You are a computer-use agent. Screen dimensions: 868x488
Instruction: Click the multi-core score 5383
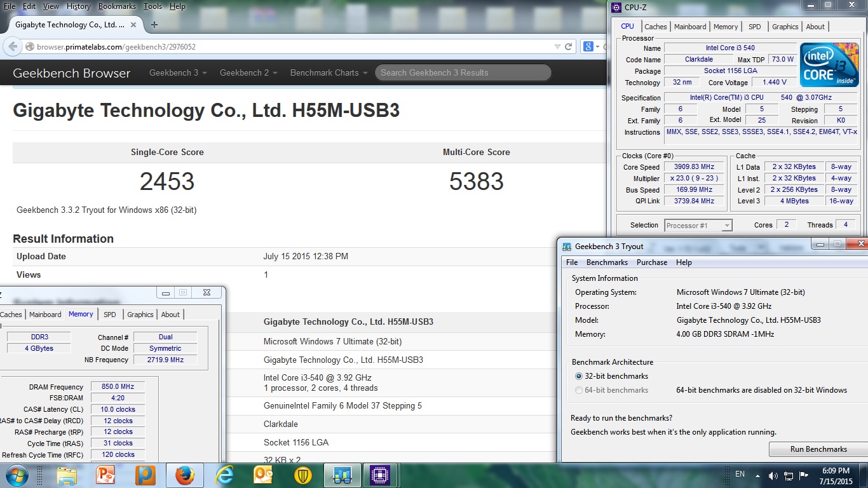[477, 182]
